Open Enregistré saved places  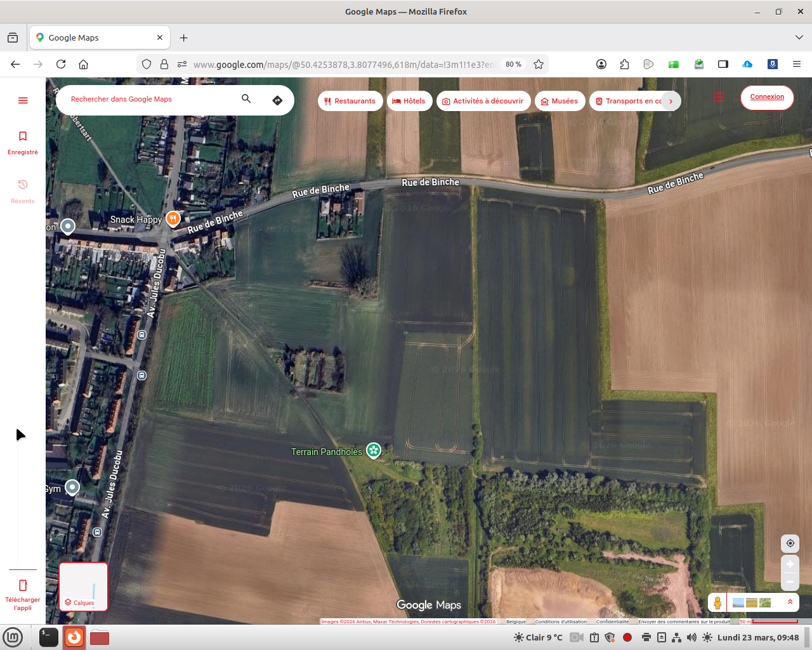23,142
